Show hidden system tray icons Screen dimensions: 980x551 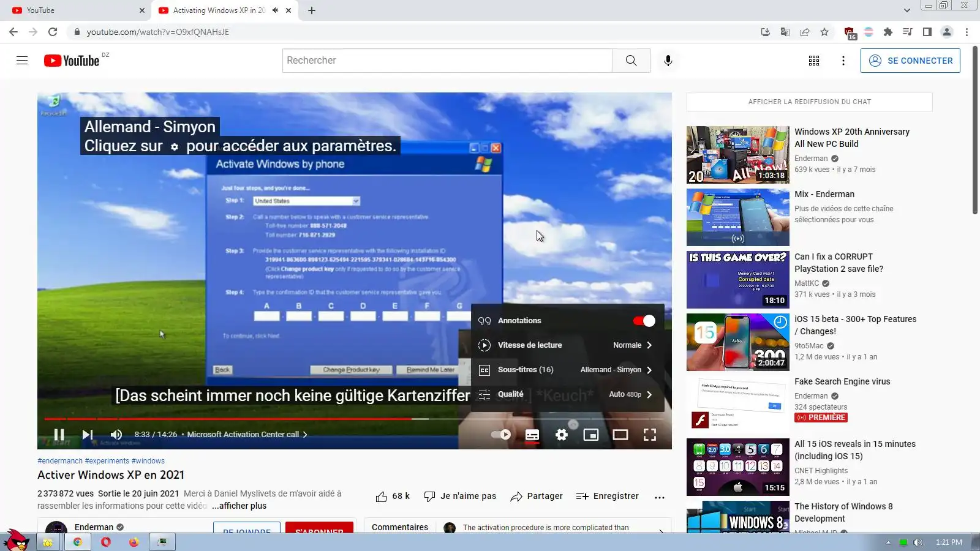pyautogui.click(x=888, y=542)
